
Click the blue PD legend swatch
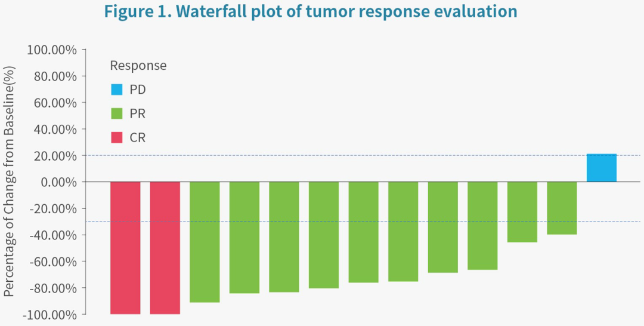pyautogui.click(x=117, y=90)
